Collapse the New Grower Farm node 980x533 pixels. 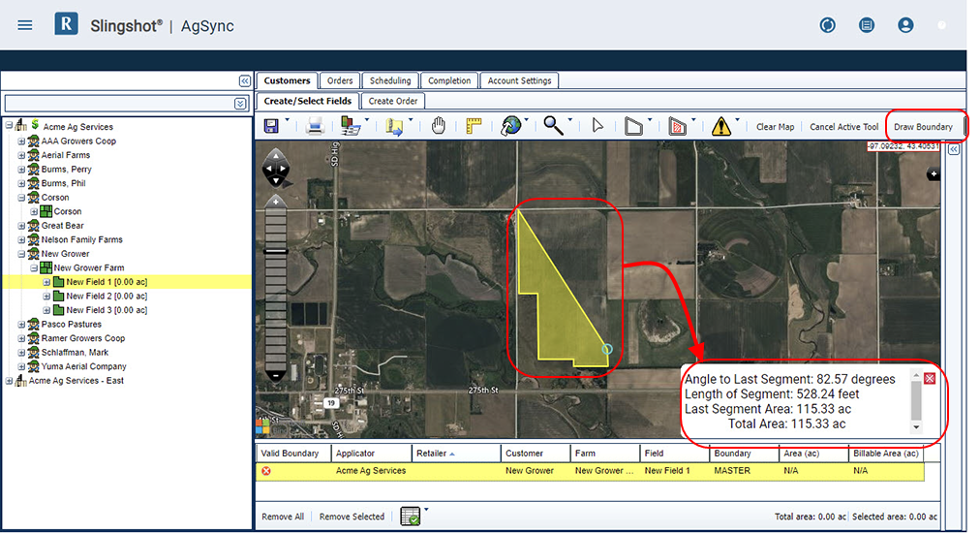(34, 267)
